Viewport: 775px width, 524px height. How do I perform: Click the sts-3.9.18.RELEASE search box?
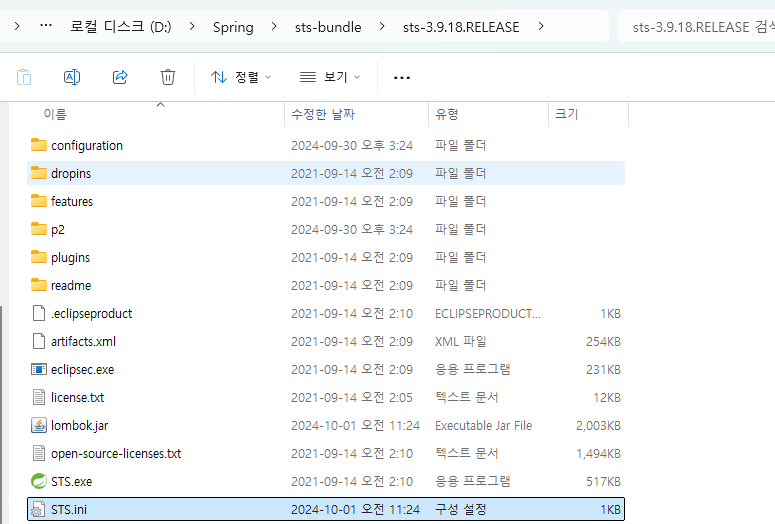pyautogui.click(x=696, y=26)
